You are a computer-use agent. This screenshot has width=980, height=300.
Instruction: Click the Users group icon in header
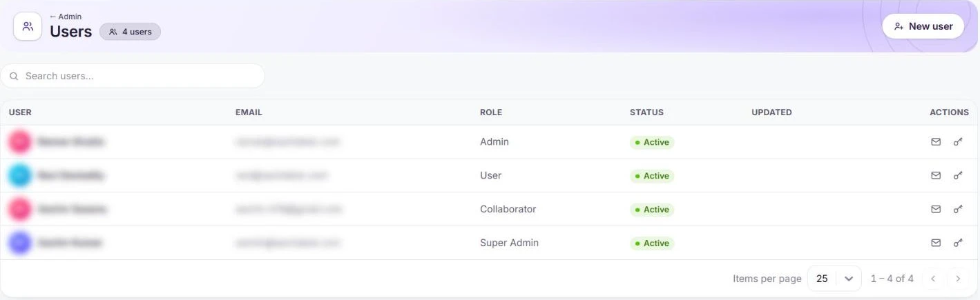point(28,26)
